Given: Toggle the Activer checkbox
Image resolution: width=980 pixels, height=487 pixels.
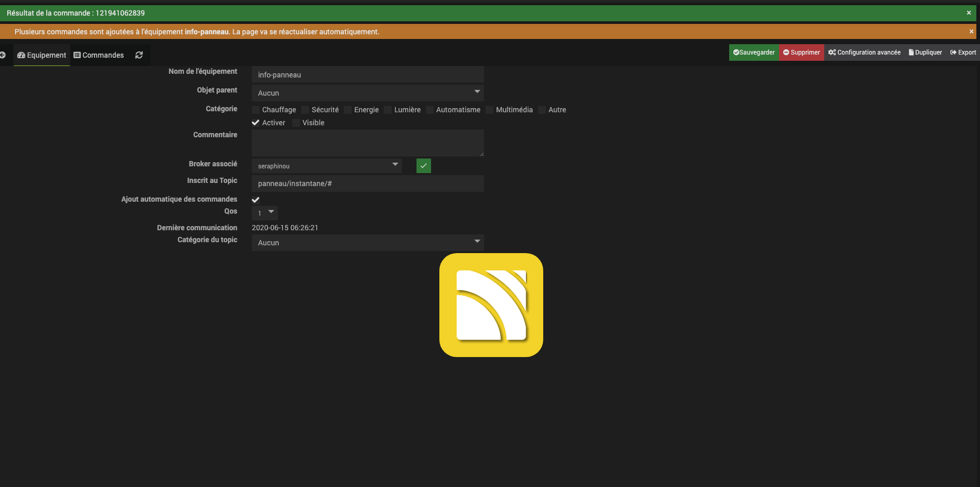Looking at the screenshot, I should click(x=256, y=123).
